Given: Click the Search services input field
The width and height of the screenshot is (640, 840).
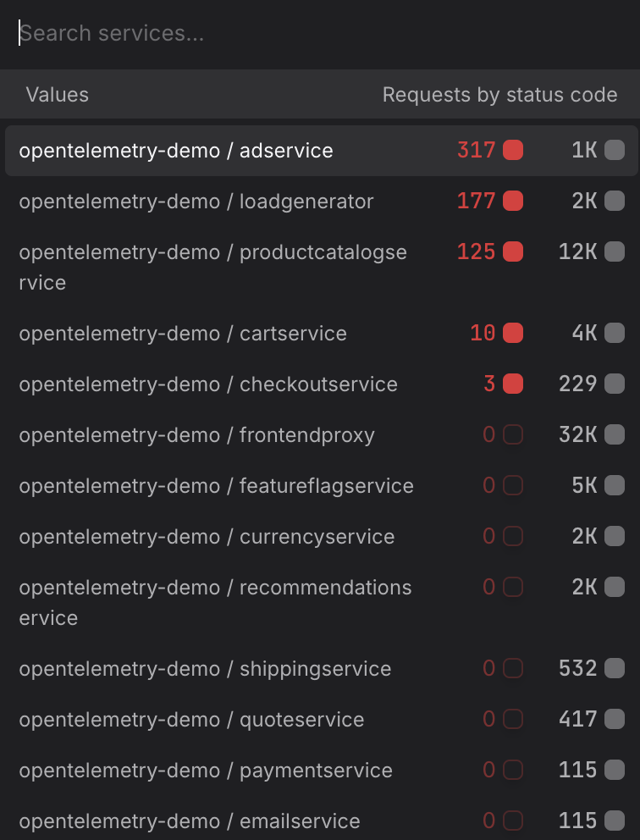Looking at the screenshot, I should coord(320,34).
